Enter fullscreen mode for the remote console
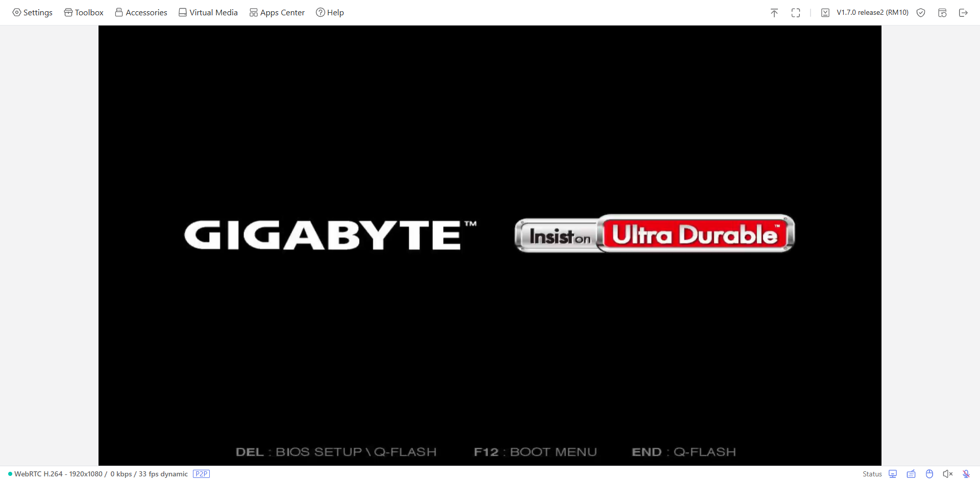 click(x=796, y=13)
